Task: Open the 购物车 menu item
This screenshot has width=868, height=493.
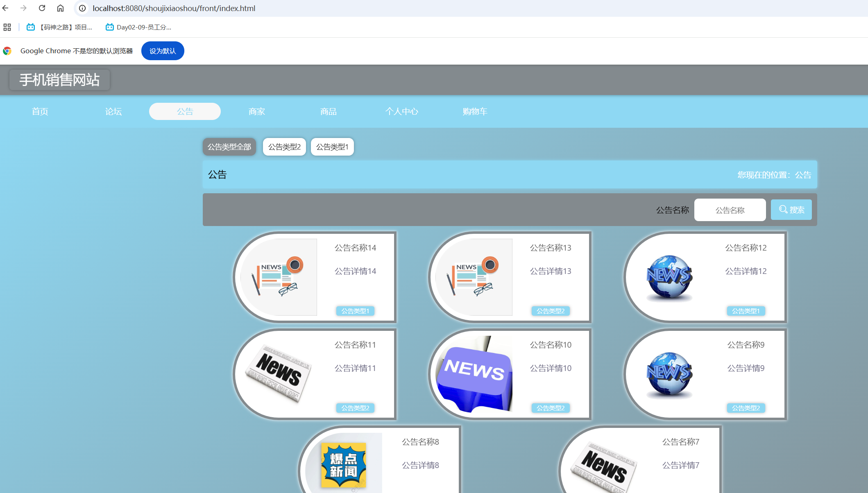Action: coord(475,111)
